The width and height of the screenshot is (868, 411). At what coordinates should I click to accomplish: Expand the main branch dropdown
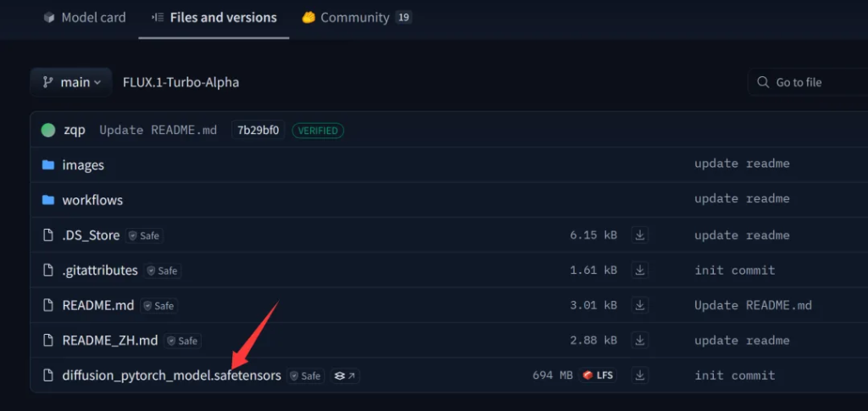71,82
